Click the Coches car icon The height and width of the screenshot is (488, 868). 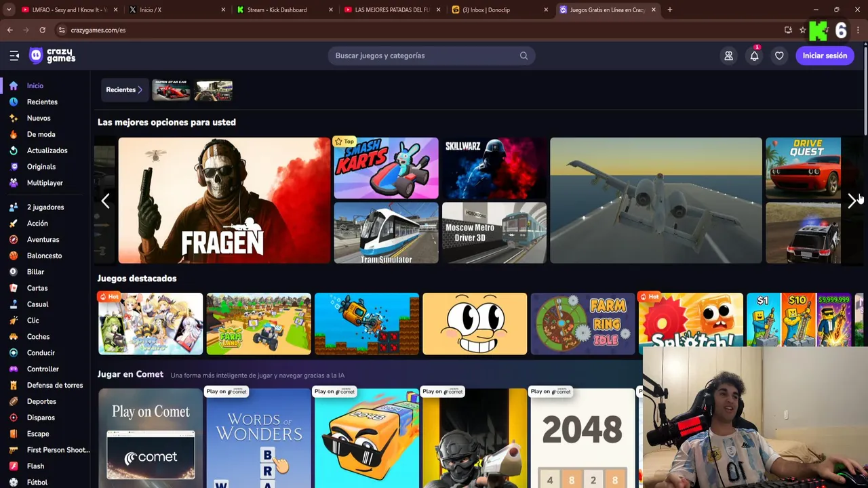click(14, 337)
